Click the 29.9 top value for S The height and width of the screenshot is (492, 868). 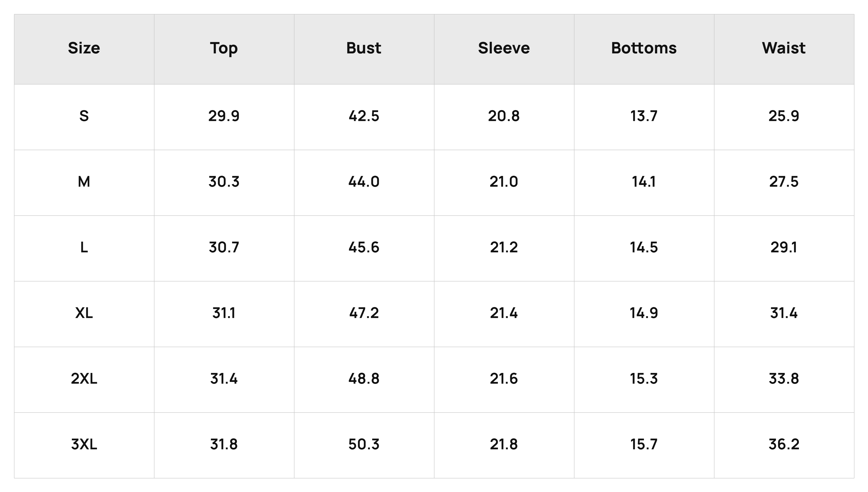click(x=224, y=116)
